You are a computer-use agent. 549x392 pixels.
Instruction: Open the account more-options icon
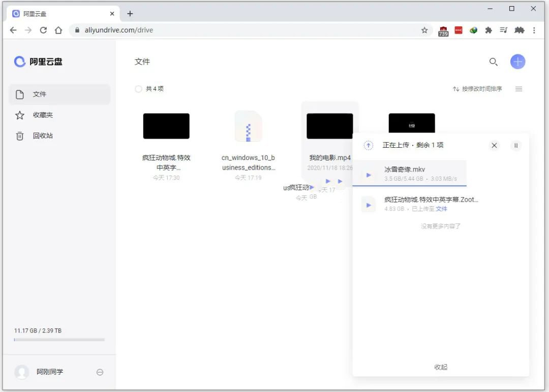[100, 372]
